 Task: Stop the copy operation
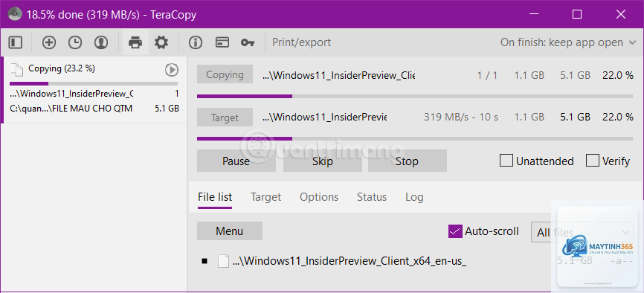pyautogui.click(x=407, y=161)
